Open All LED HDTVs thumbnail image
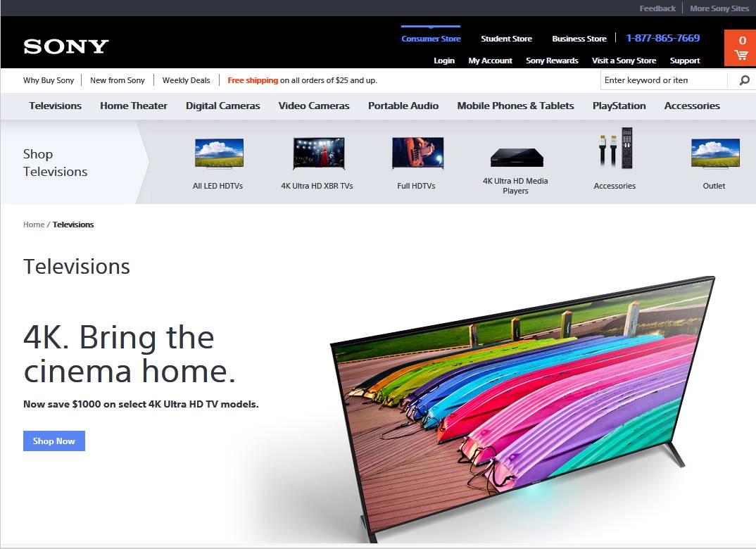The image size is (756, 549). [x=219, y=153]
